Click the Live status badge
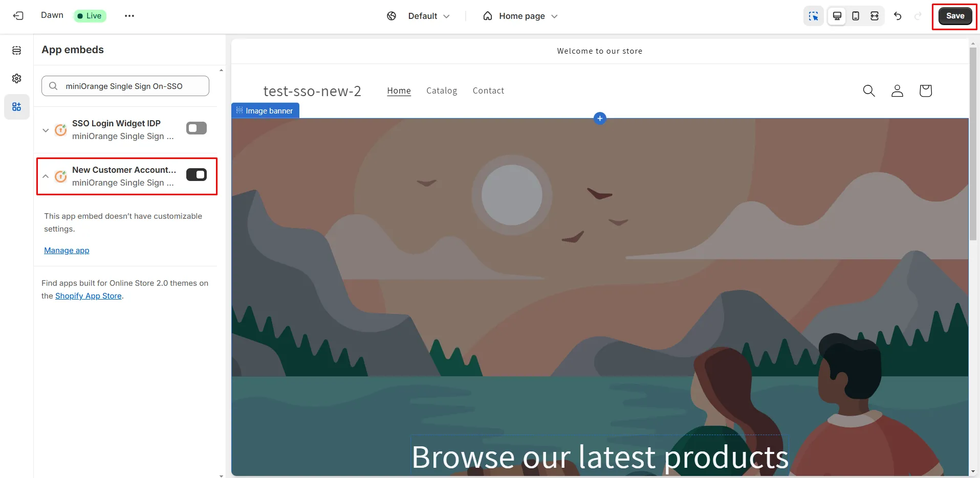 90,16
